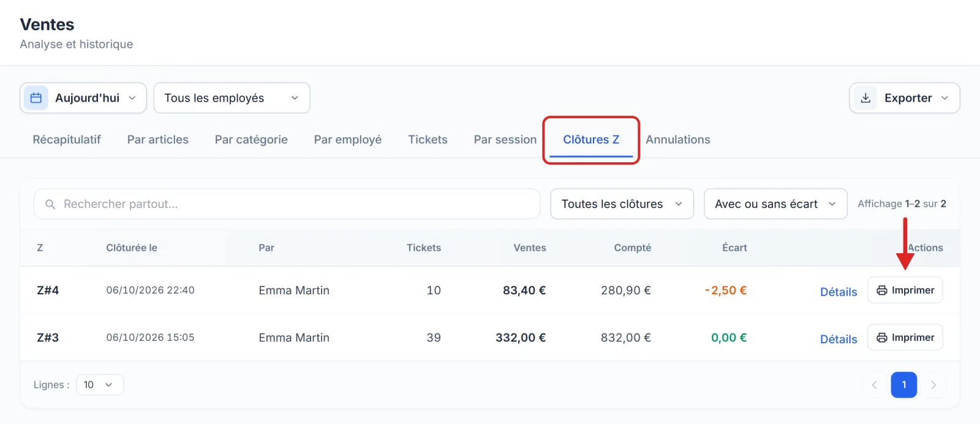The image size is (980, 424).
Task: Open the Aujourd'hui date range dropdown
Action: pyautogui.click(x=83, y=98)
